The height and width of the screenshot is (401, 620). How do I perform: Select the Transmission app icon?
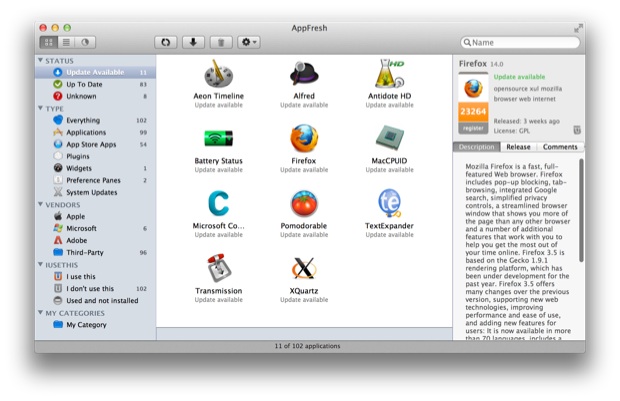219,268
